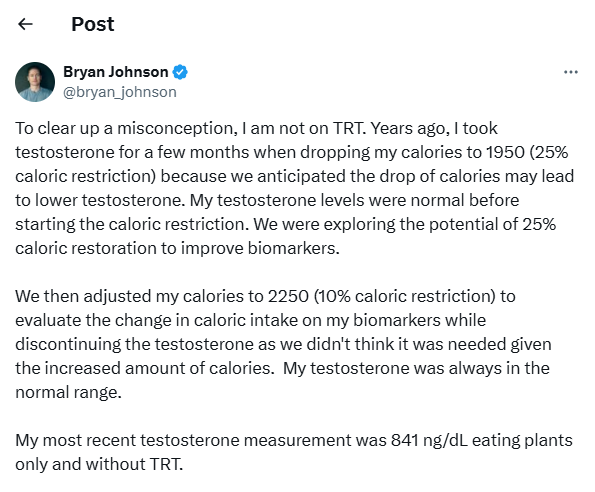Open the Bryan Johnson display name link
The image size is (595, 492).
[116, 72]
